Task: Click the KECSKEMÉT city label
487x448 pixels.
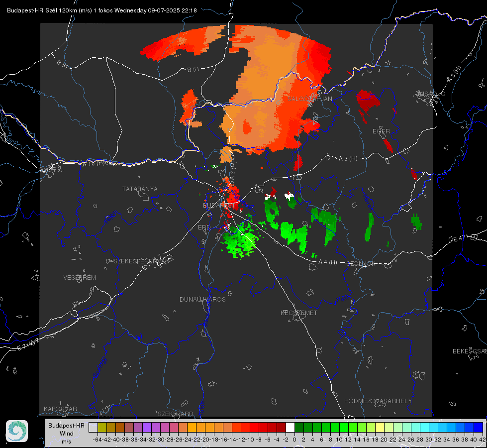Action: point(299,313)
